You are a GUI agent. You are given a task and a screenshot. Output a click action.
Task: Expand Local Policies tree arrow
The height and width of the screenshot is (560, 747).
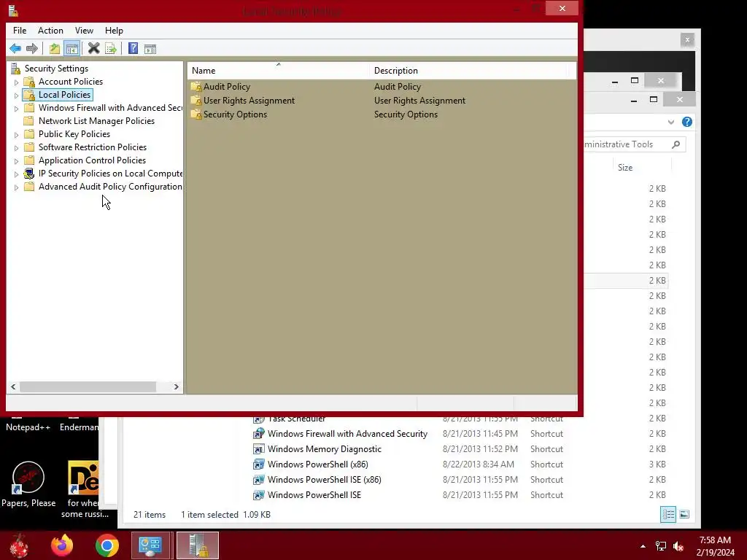(16, 96)
